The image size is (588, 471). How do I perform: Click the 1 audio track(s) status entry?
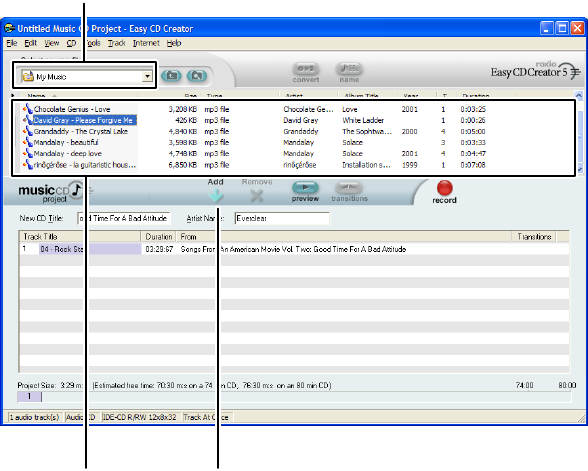[35, 417]
